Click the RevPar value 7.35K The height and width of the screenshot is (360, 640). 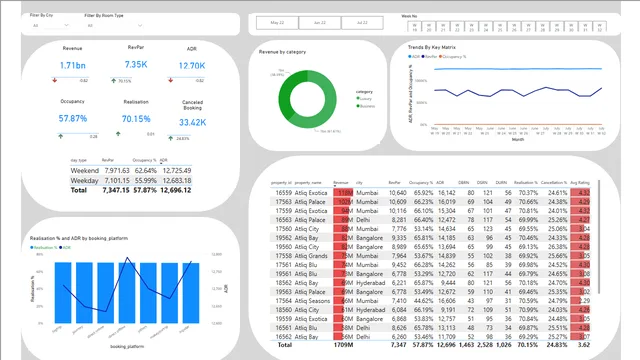pos(136,64)
